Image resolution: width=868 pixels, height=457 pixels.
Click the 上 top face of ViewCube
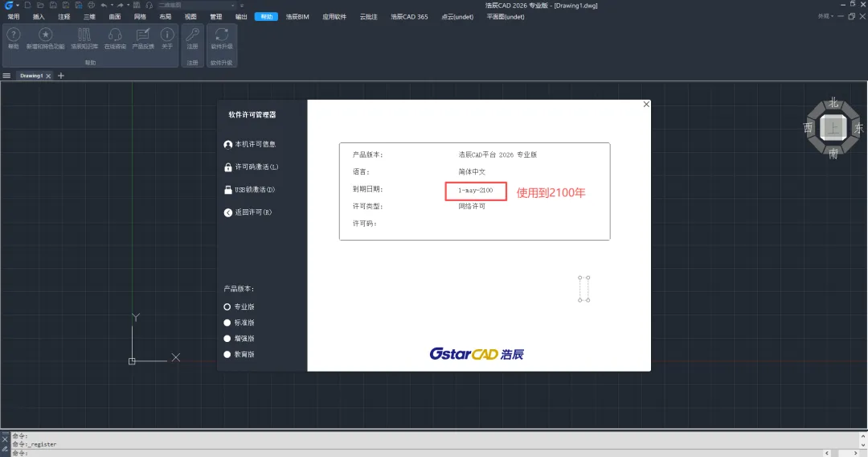[x=833, y=128]
